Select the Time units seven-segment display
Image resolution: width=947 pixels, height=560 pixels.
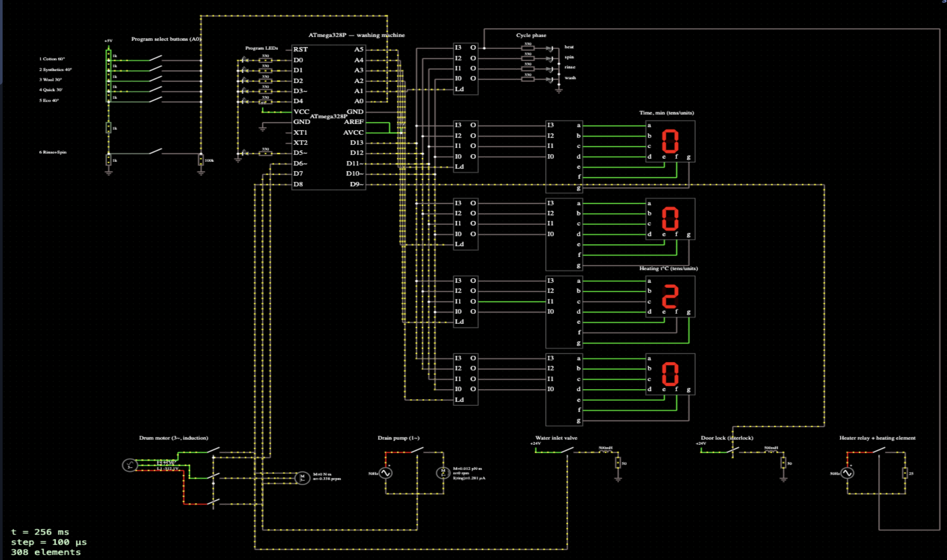tap(670, 219)
